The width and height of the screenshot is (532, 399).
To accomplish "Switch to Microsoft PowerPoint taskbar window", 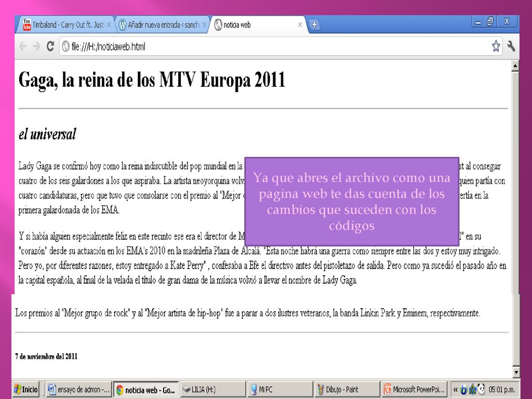I will click(x=414, y=390).
